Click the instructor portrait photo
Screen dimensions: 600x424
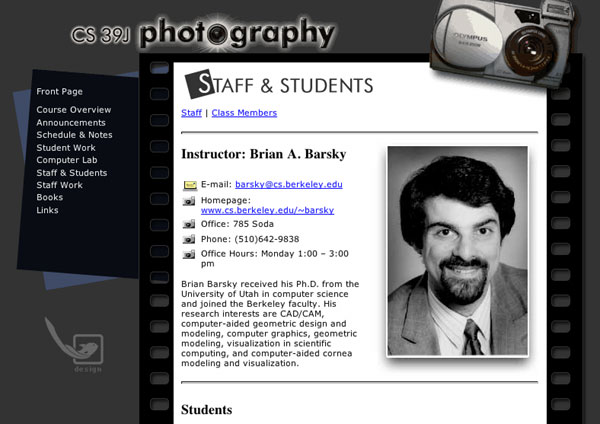(x=458, y=251)
